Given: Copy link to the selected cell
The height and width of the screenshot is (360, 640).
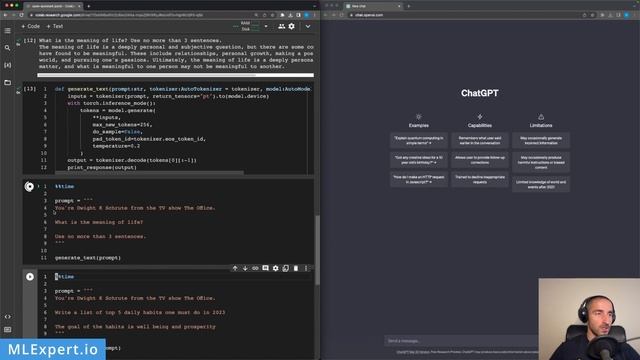Looking at the screenshot, I should [255, 268].
